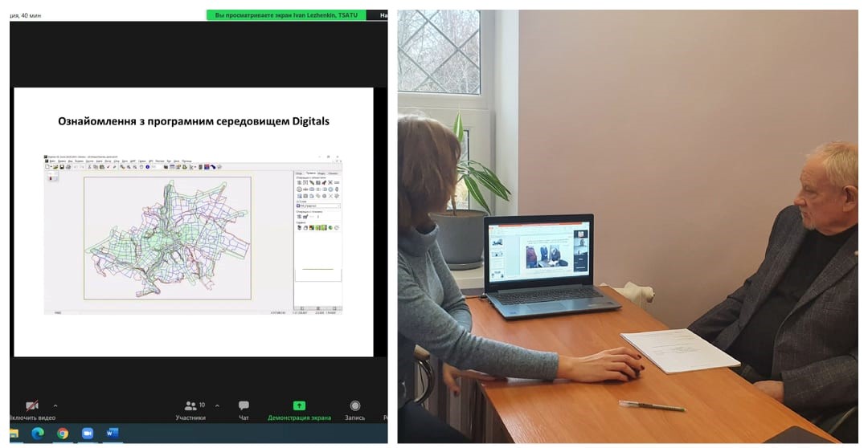
Task: Click slide title 'Ознайомлення з програмним середовищем Digitals'
Action: click(194, 121)
